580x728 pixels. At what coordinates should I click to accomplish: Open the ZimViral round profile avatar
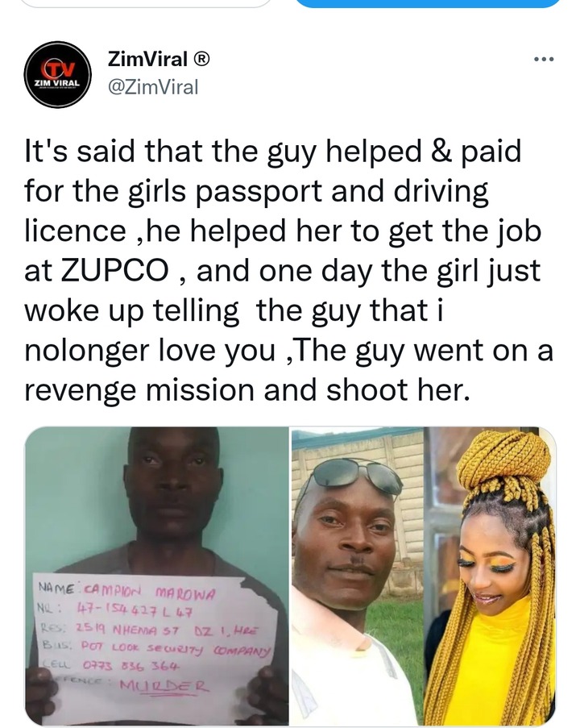pyautogui.click(x=57, y=75)
